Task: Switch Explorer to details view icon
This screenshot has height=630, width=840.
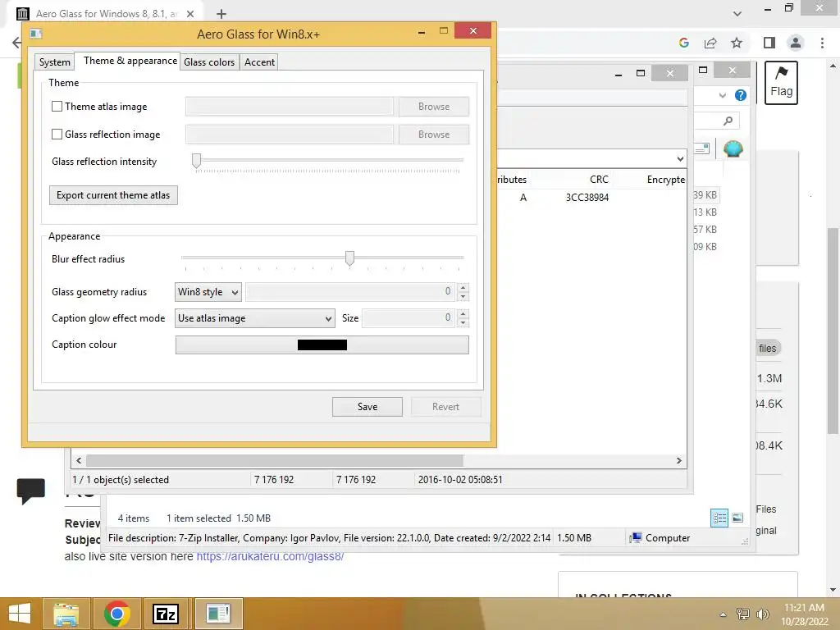Action: pyautogui.click(x=719, y=518)
